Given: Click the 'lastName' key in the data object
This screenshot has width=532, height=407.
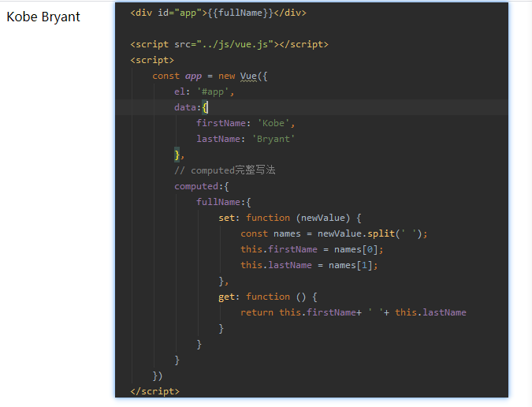Looking at the screenshot, I should [x=218, y=139].
